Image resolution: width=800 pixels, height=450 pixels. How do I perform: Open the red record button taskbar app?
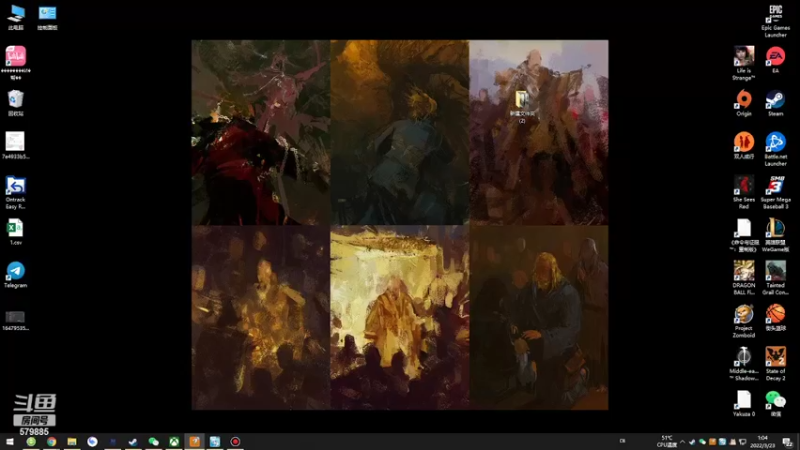tap(235, 441)
